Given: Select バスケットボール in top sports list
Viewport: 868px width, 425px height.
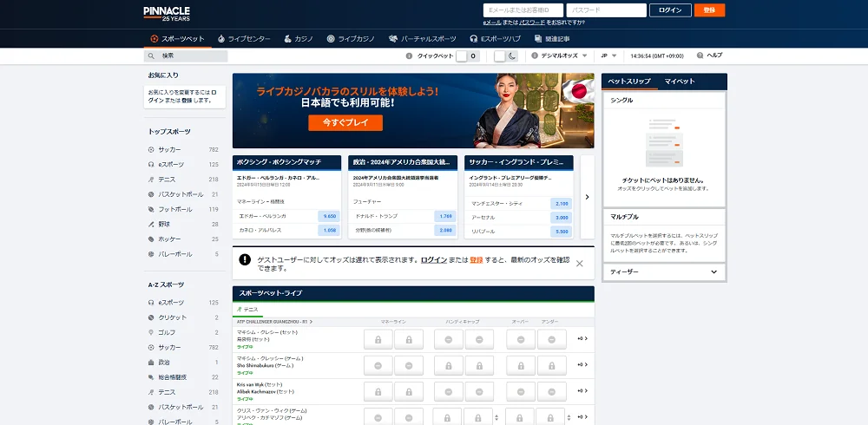Looking at the screenshot, I should pyautogui.click(x=183, y=195).
